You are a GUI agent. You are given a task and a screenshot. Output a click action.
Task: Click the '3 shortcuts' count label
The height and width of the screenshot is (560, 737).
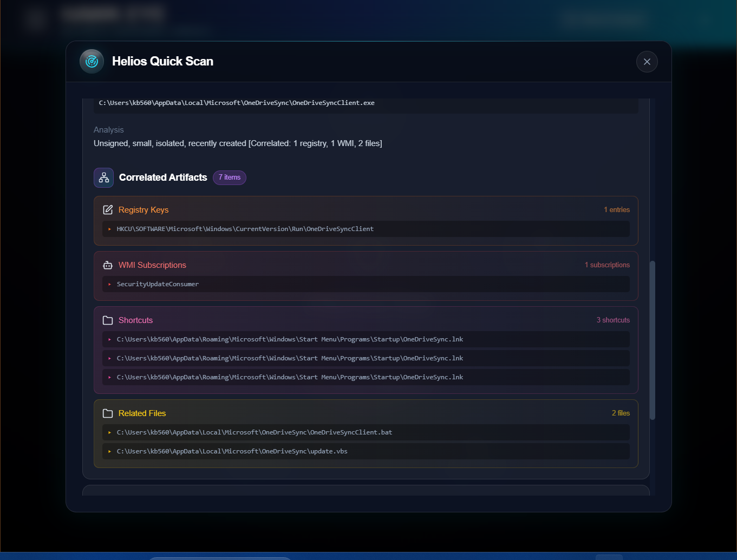613,320
